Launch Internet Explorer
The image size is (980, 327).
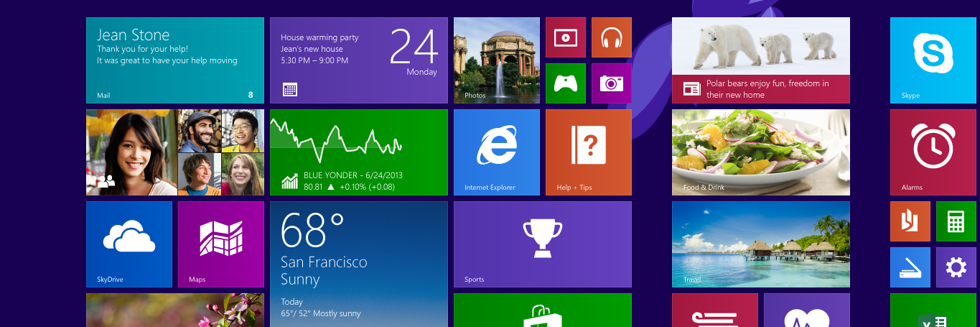coord(497,152)
